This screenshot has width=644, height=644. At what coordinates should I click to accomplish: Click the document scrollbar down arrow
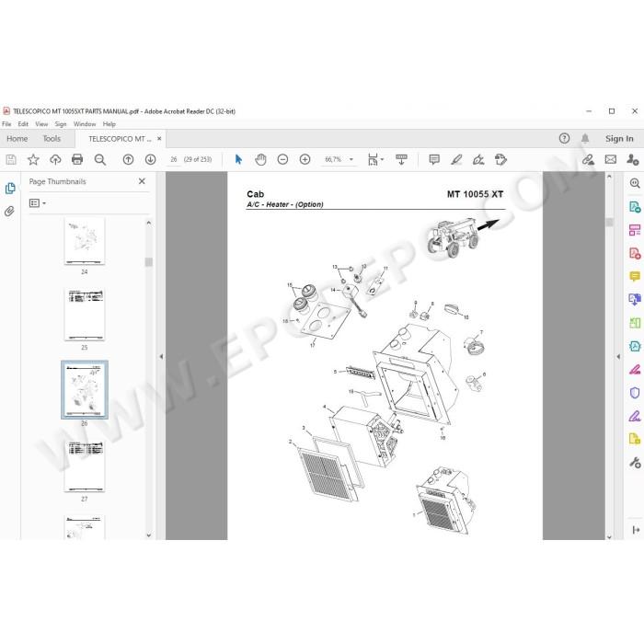pos(609,536)
